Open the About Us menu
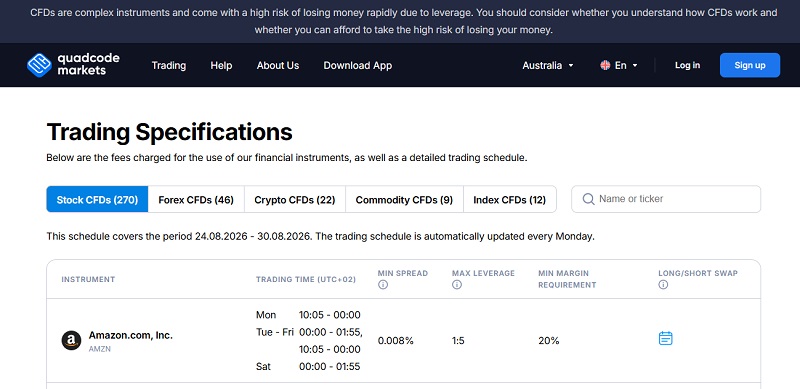800x389 pixels. (x=278, y=65)
